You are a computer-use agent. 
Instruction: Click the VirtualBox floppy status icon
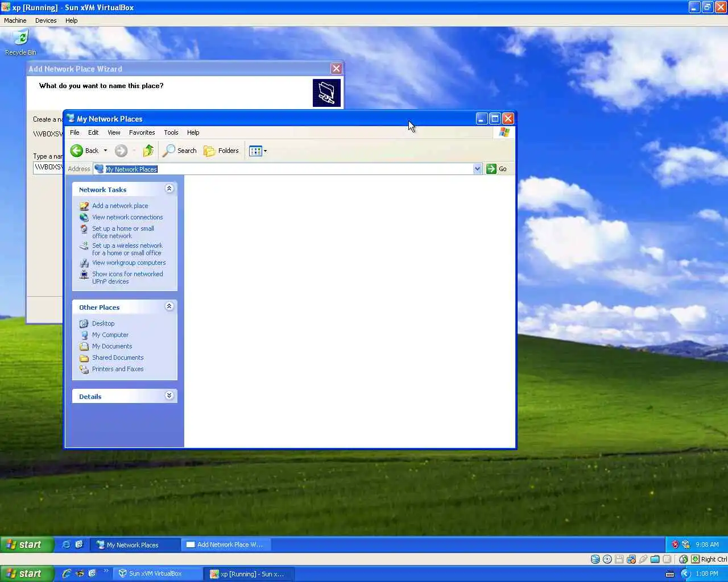619,559
